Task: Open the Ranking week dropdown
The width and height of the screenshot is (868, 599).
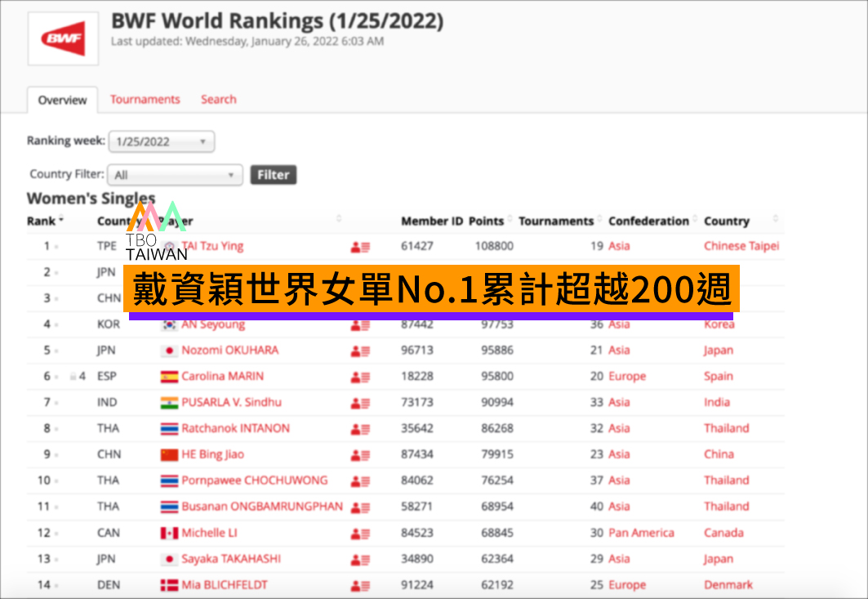Action: pos(161,141)
